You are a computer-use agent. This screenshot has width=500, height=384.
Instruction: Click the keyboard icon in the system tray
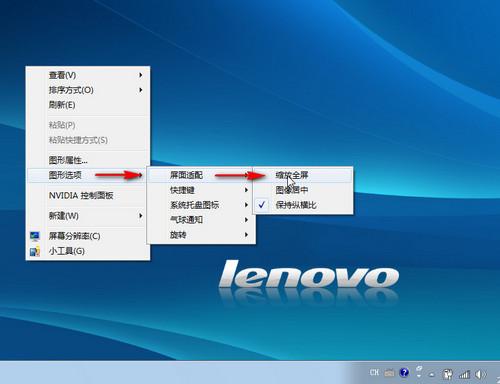(389, 373)
